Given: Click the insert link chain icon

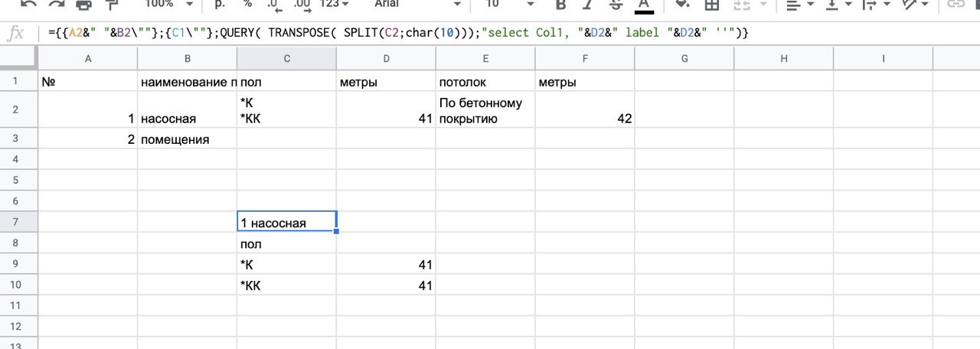Looking at the screenshot, I should [x=956, y=5].
